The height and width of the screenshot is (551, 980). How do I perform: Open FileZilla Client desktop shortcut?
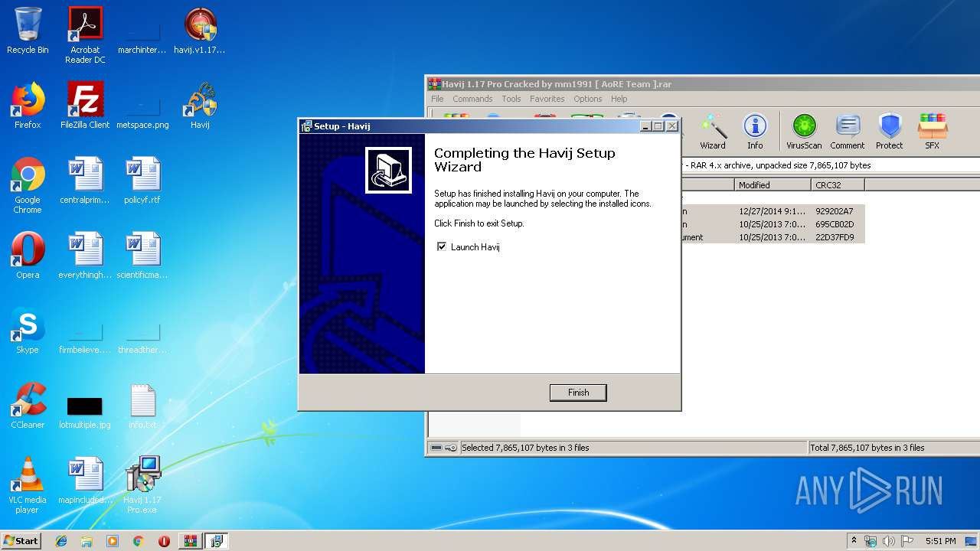85,106
